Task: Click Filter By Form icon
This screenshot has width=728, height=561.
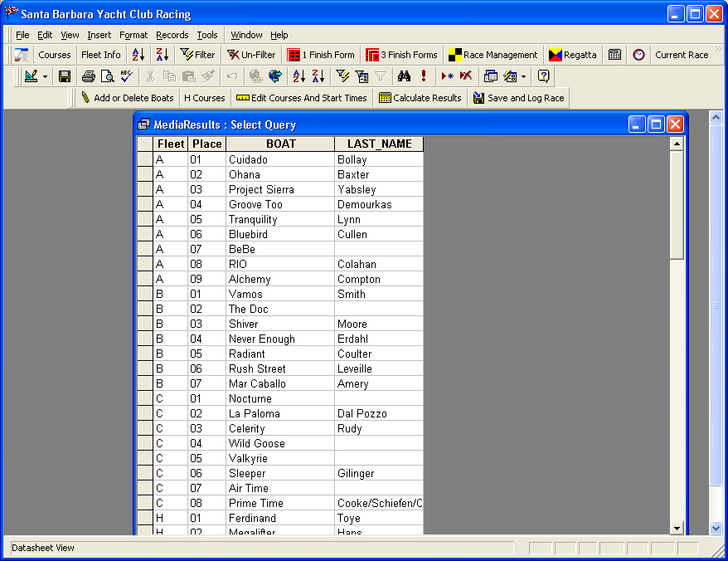Action: point(362,76)
